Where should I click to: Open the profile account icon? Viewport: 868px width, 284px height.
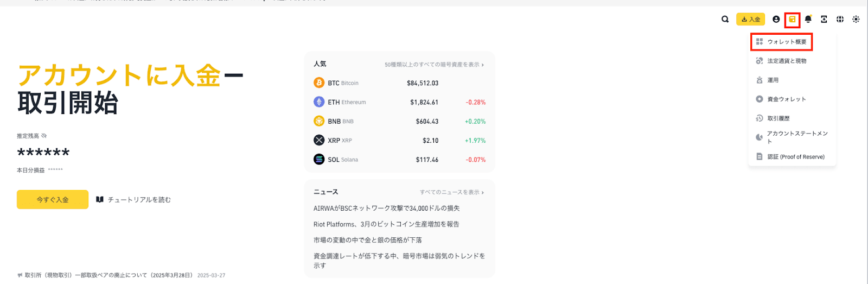tap(776, 20)
